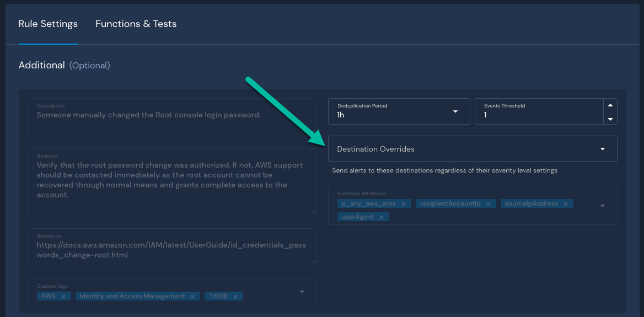
Task: Increase the Events Threshold value
Action: (x=610, y=105)
